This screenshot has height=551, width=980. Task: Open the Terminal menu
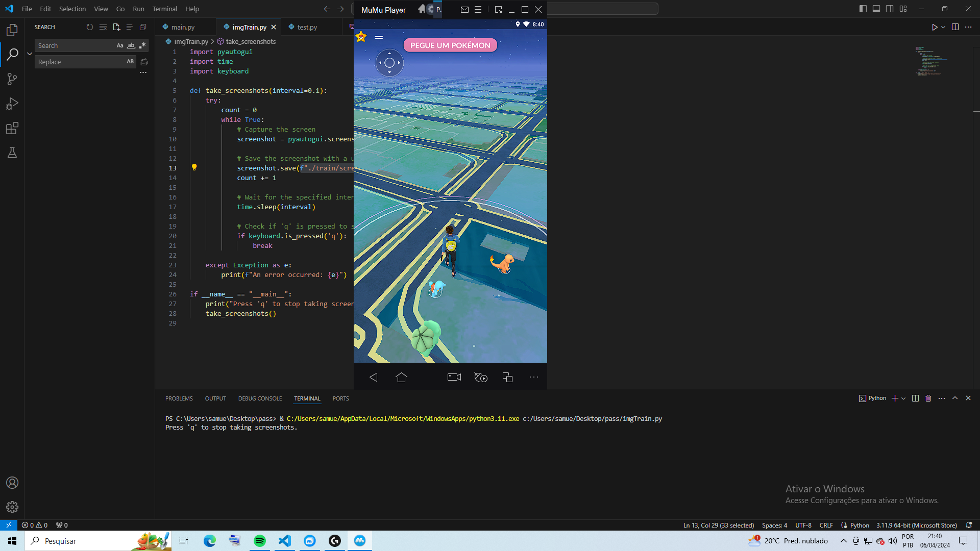(x=164, y=9)
